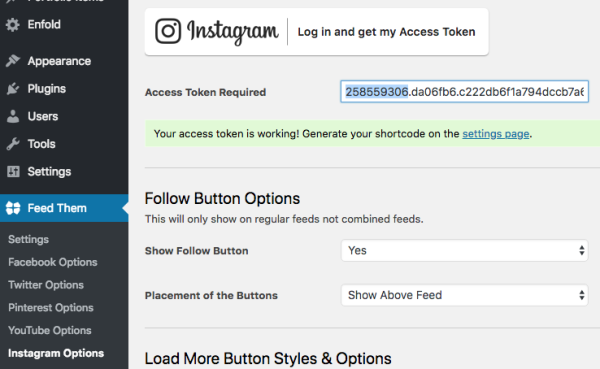Select Instagram Options in sidebar

coord(56,353)
